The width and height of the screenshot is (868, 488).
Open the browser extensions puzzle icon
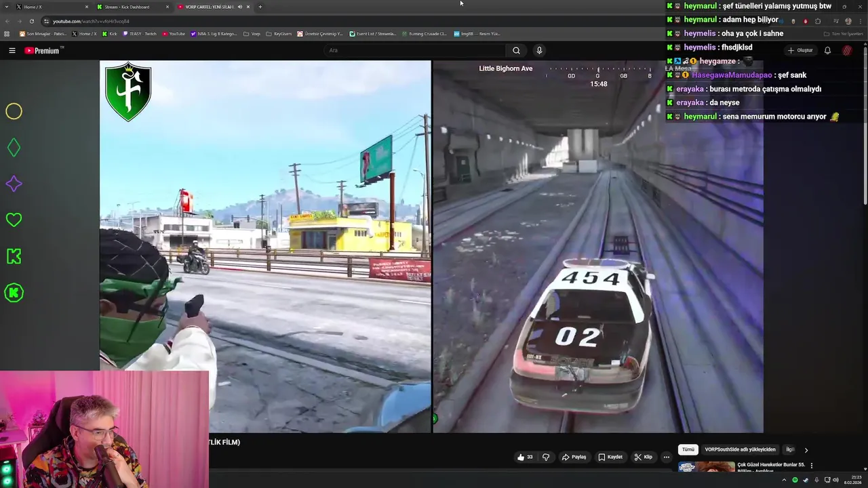[818, 21]
